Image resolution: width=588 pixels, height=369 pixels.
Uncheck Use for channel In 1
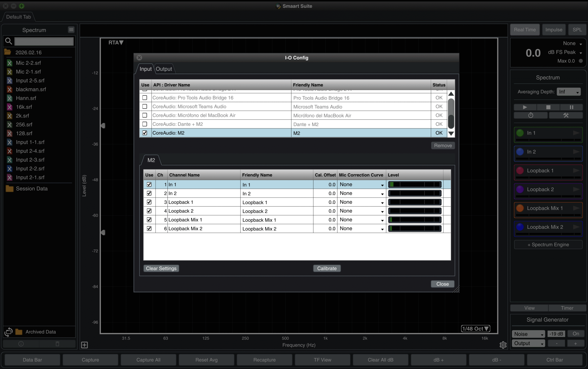pos(149,185)
